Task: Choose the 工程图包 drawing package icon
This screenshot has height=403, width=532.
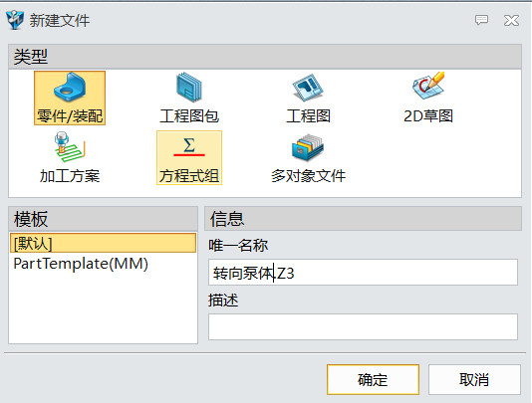Action: tap(189, 88)
